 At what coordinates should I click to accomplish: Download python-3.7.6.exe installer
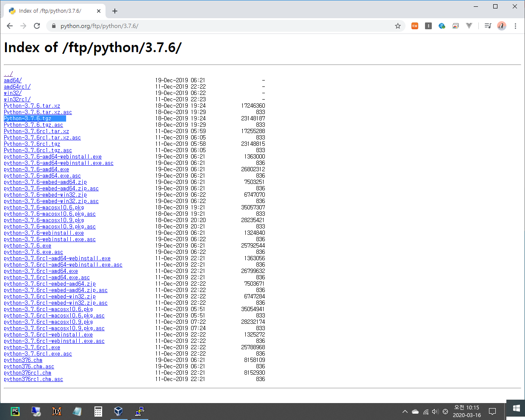pos(28,245)
